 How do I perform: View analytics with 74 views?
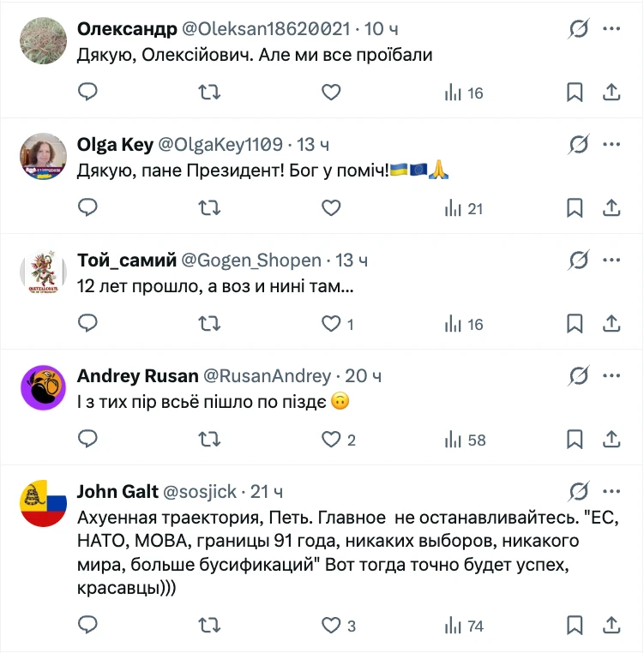click(x=464, y=626)
